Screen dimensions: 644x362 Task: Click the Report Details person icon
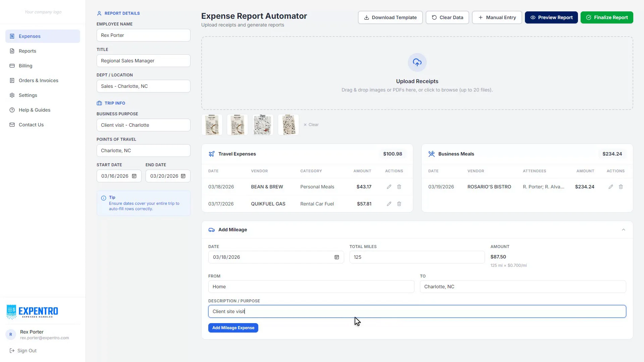99,13
